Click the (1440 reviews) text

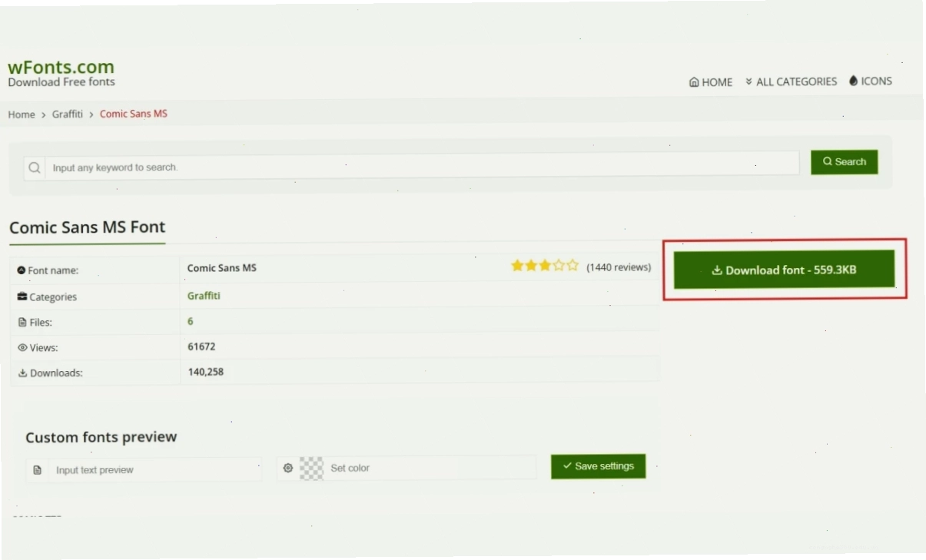point(619,267)
